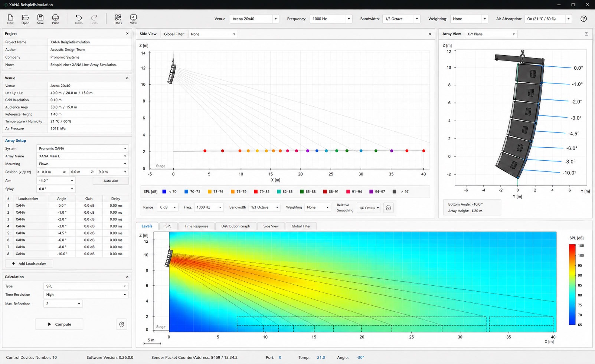Click the Delay column header

pyautogui.click(x=116, y=199)
